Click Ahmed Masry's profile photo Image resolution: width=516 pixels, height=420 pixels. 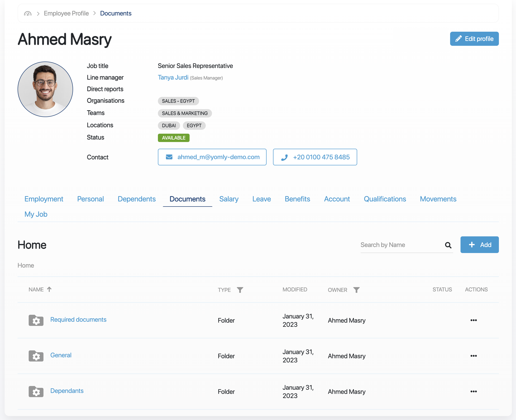point(45,89)
